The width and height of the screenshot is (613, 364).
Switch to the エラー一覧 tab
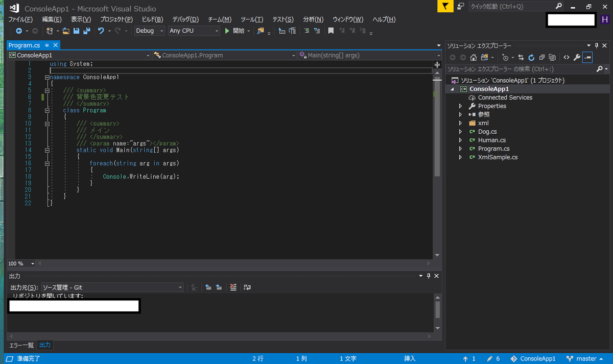pos(21,345)
